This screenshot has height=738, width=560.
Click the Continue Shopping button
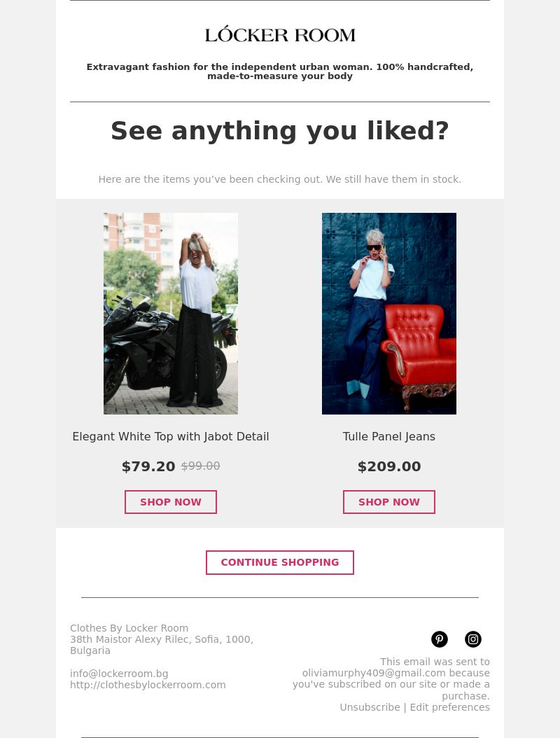click(280, 562)
